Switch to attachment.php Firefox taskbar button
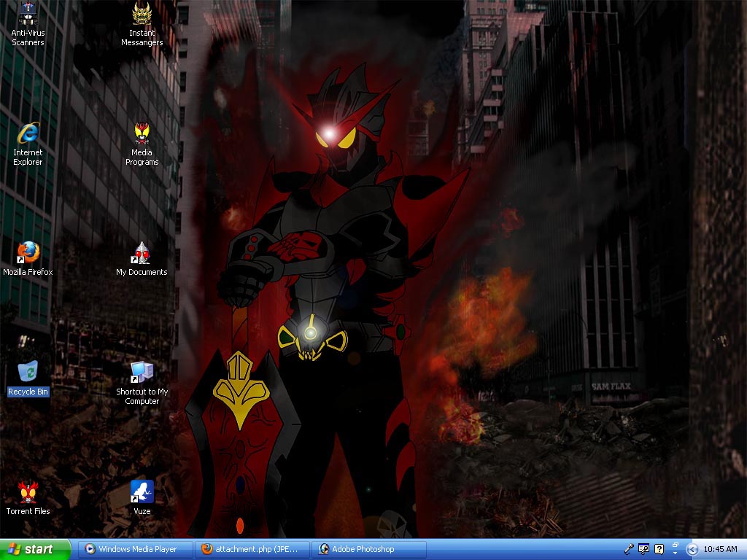747x560 pixels. [252, 549]
